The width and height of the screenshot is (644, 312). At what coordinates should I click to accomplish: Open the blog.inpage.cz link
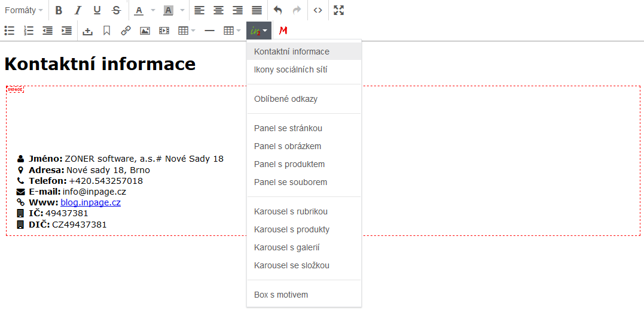90,202
